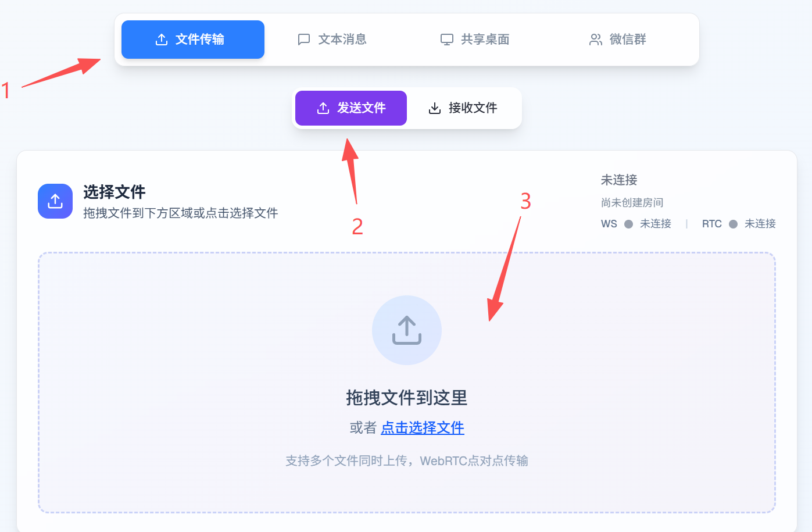This screenshot has width=812, height=532.
Task: Click the 未连接 status heading
Action: click(x=619, y=180)
